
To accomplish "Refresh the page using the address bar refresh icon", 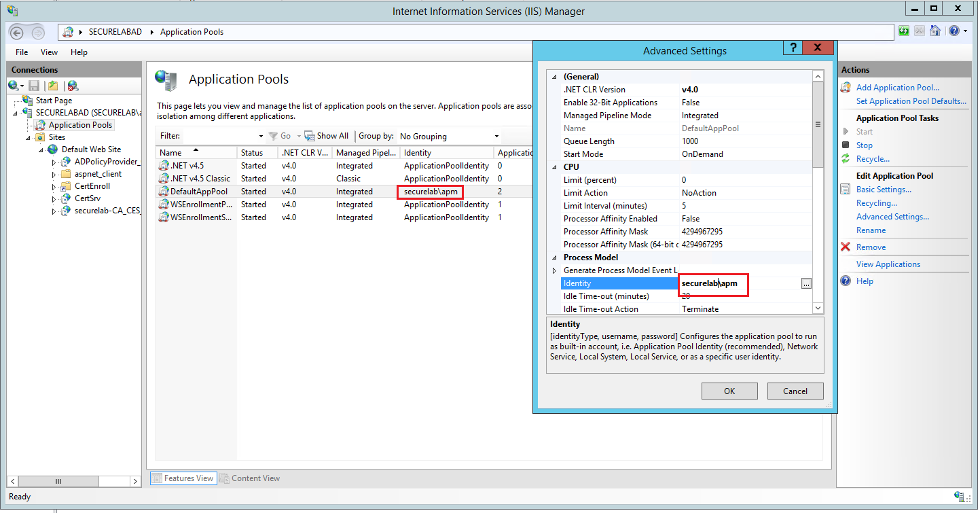I will 904,31.
